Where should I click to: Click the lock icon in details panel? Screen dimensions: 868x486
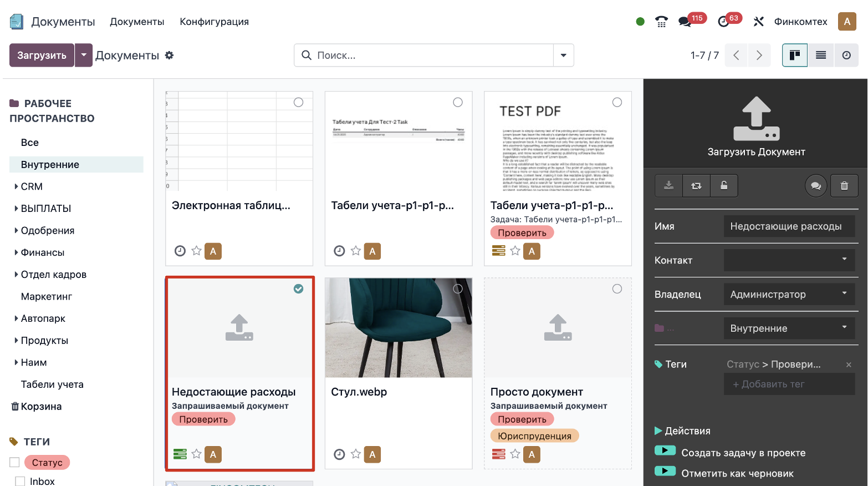click(724, 186)
